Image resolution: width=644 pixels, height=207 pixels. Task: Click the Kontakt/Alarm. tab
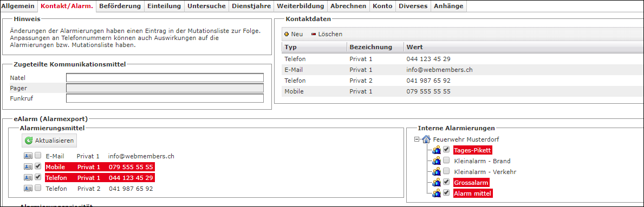[x=67, y=6]
